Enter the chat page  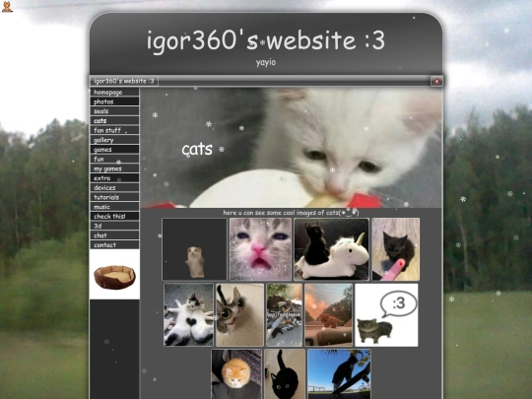pyautogui.click(x=114, y=235)
